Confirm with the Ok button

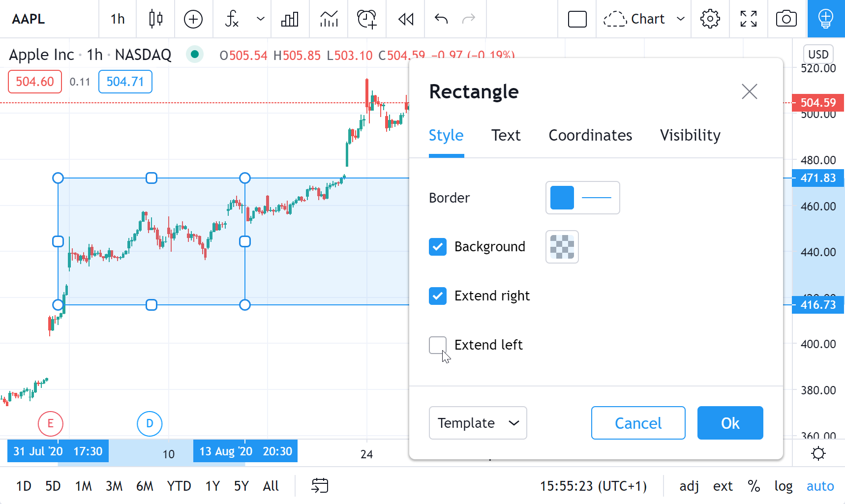tap(730, 423)
